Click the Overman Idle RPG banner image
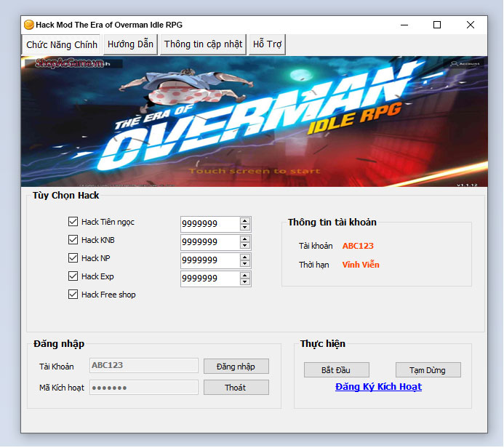The image size is (504, 448). pos(255,121)
